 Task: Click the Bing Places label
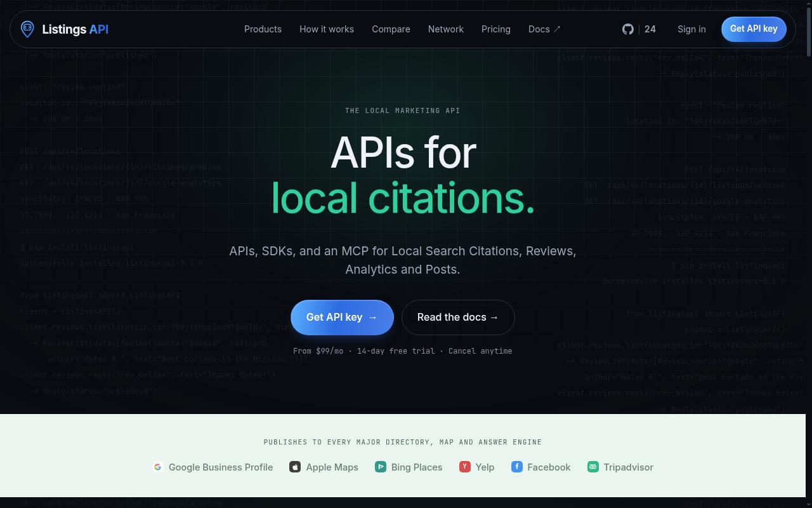point(417,467)
